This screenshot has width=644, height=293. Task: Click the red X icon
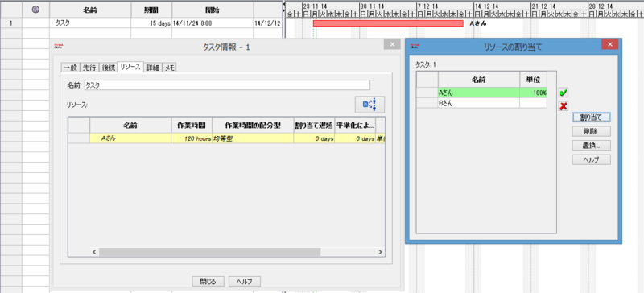coord(563,106)
